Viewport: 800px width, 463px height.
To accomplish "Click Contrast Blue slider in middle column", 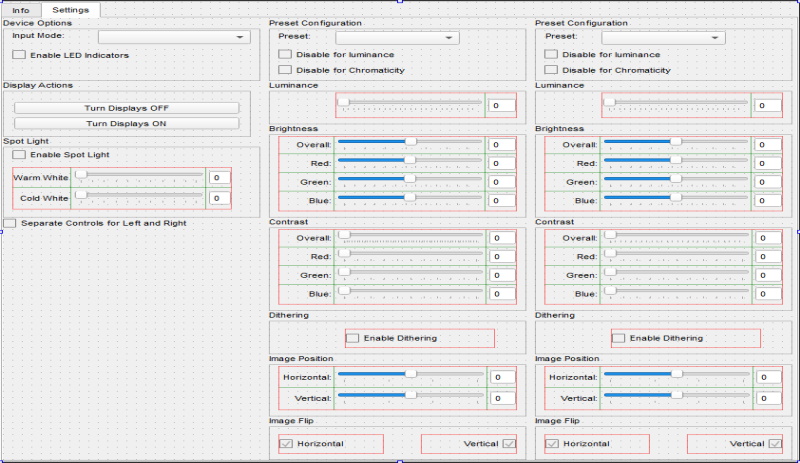I will [411, 292].
